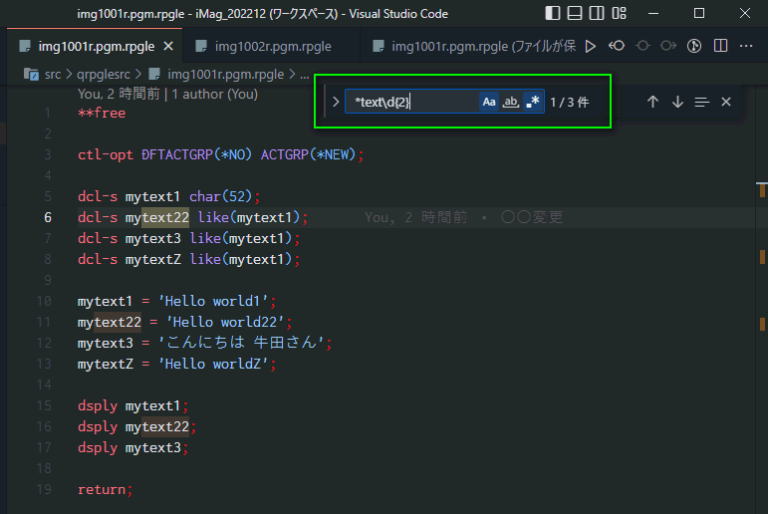Maximize the VS Code window
768x514 pixels.
pos(699,13)
